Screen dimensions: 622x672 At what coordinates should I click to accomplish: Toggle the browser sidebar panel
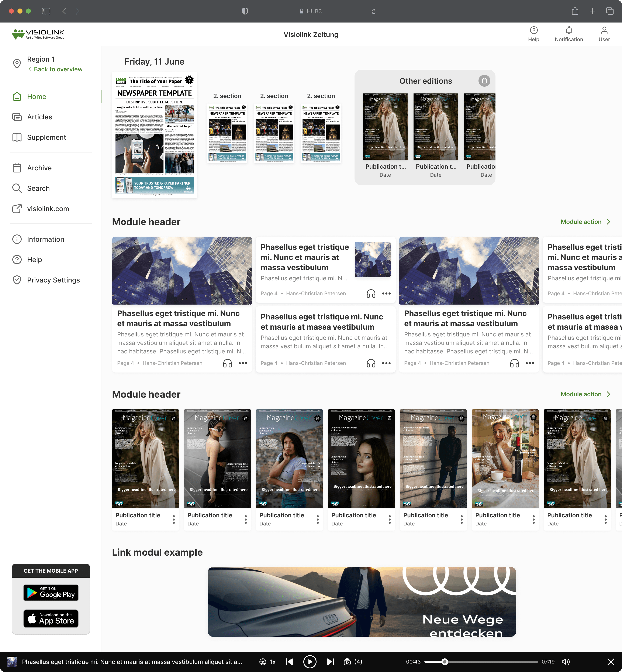(x=46, y=11)
